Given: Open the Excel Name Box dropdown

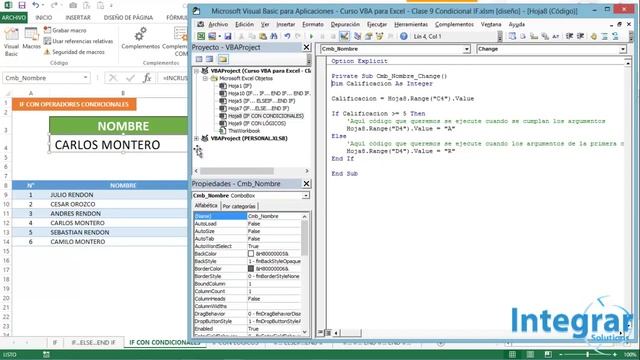Looking at the screenshot, I should coord(85,78).
